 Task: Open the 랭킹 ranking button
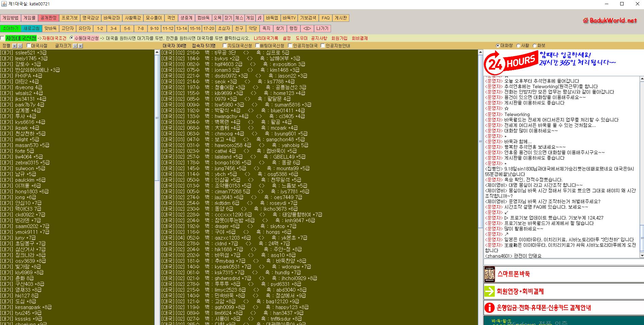[293, 29]
